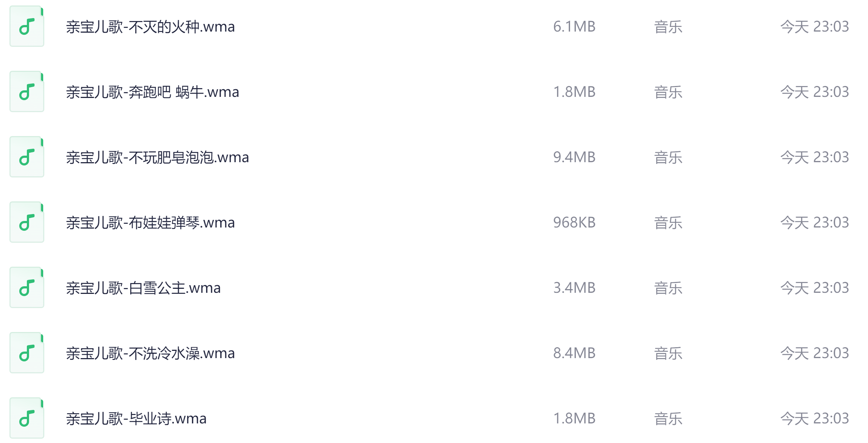This screenshot has height=443, width=868.
Task: Select file name 亲宝儿歌-不玩肥皂泡泡.wma
Action: tap(157, 157)
